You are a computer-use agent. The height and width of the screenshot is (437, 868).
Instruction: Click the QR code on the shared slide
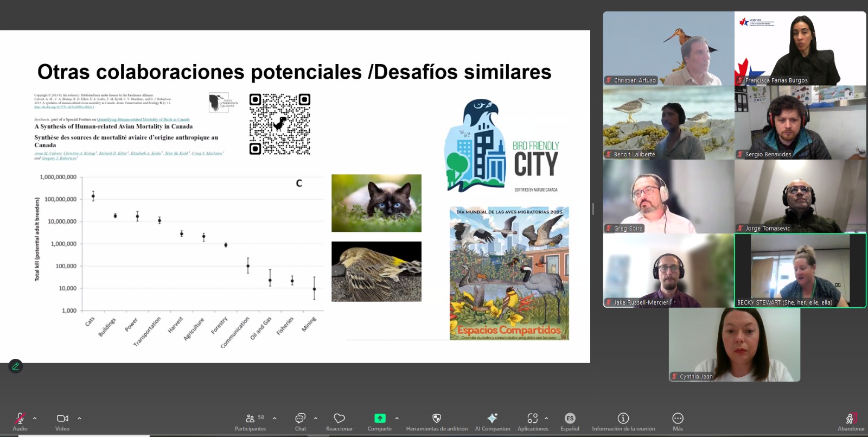coord(280,124)
